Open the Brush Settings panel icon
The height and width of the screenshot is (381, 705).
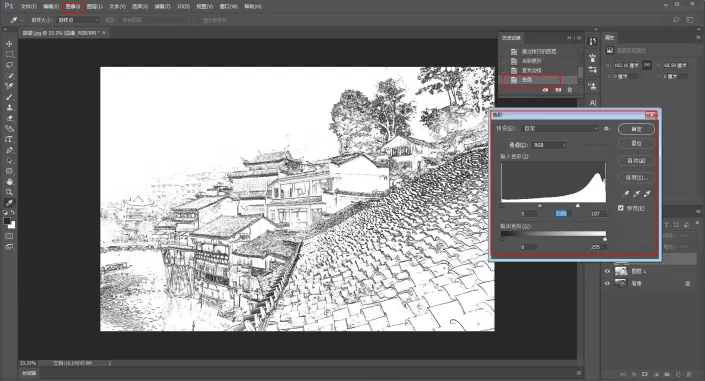(x=593, y=58)
